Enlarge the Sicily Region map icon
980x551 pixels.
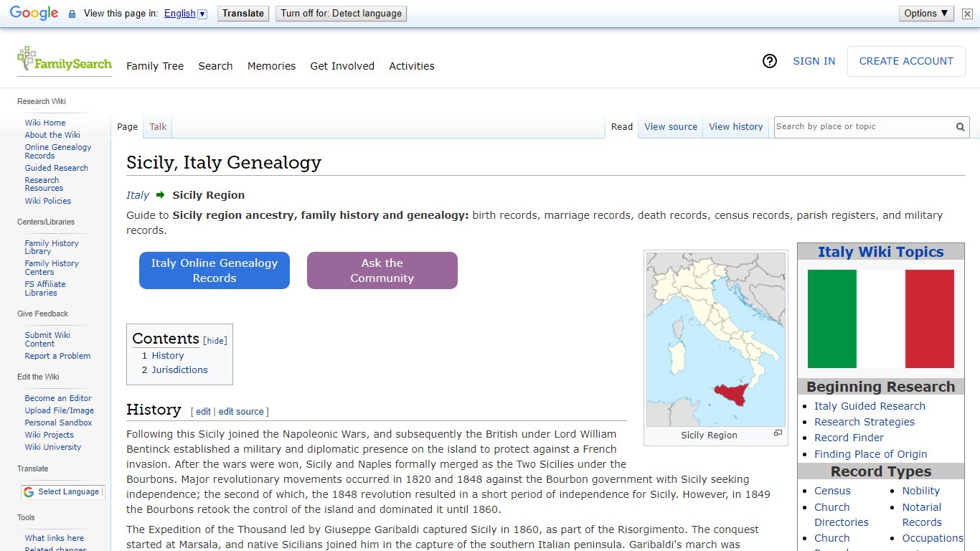point(778,433)
